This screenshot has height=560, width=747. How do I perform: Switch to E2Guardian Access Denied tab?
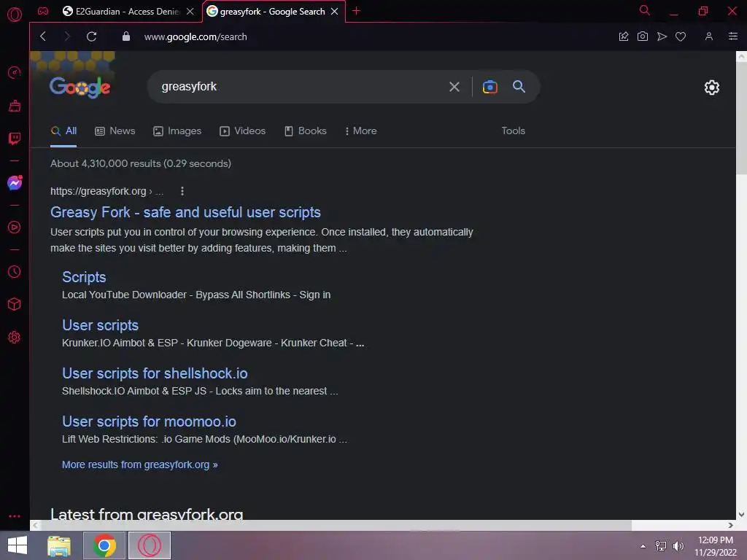[122, 12]
